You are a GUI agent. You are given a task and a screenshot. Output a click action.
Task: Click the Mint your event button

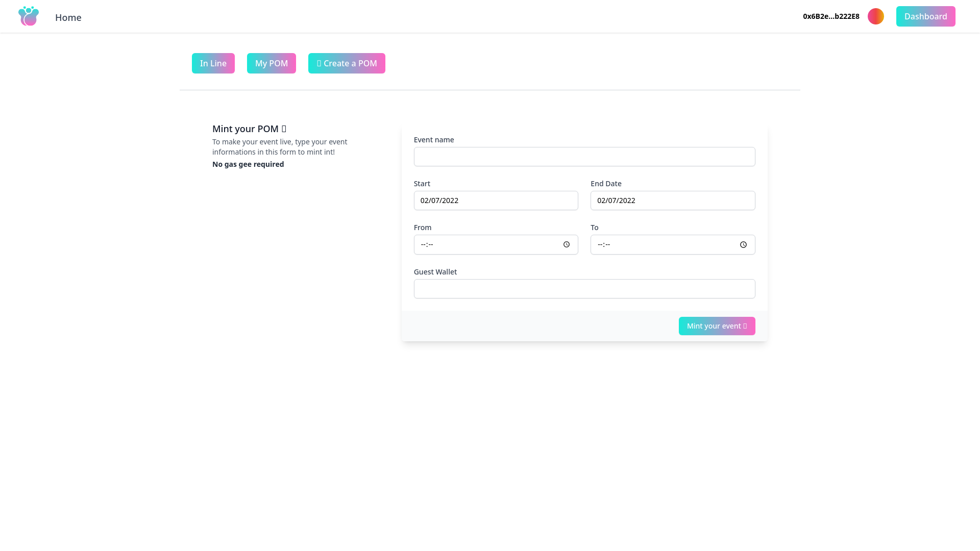(x=717, y=326)
